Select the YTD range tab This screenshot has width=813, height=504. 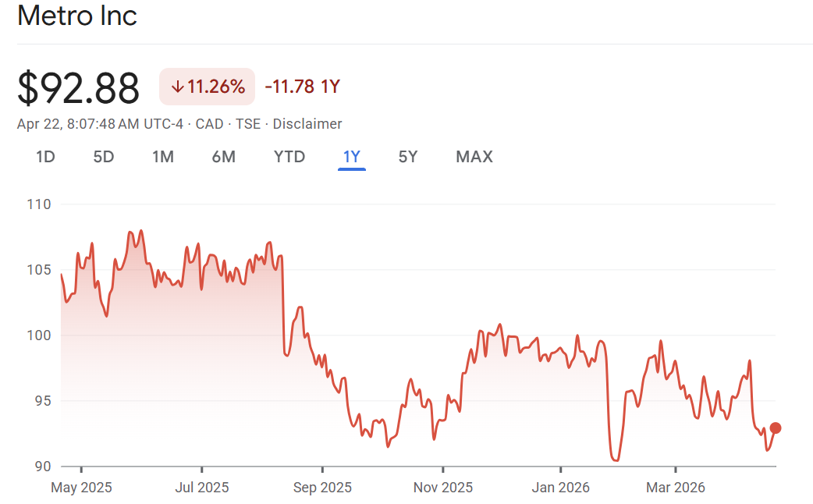pyautogui.click(x=289, y=157)
